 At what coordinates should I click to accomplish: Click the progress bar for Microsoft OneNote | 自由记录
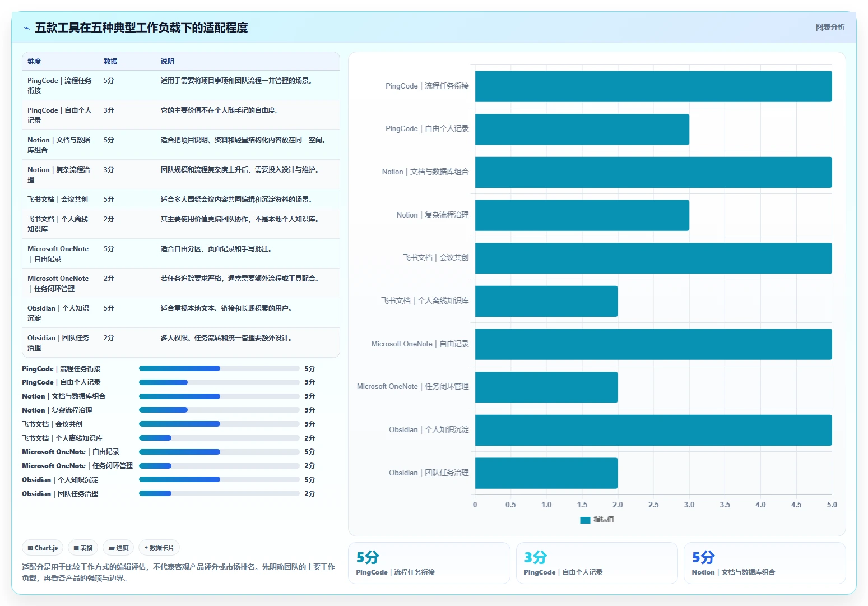point(219,452)
